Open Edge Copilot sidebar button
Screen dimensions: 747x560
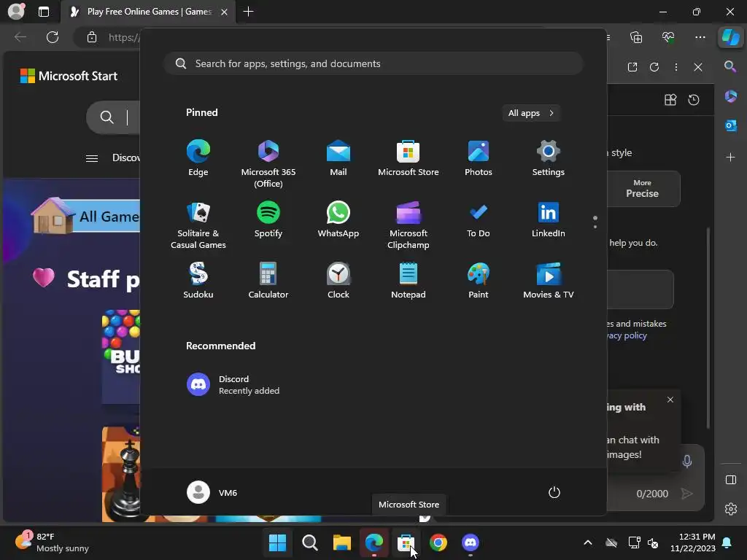[x=730, y=37]
